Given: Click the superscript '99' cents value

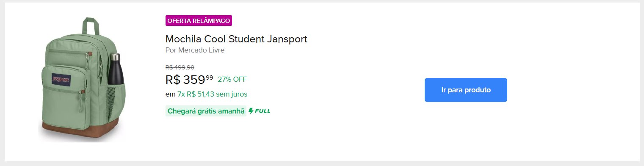Looking at the screenshot, I should point(210,77).
